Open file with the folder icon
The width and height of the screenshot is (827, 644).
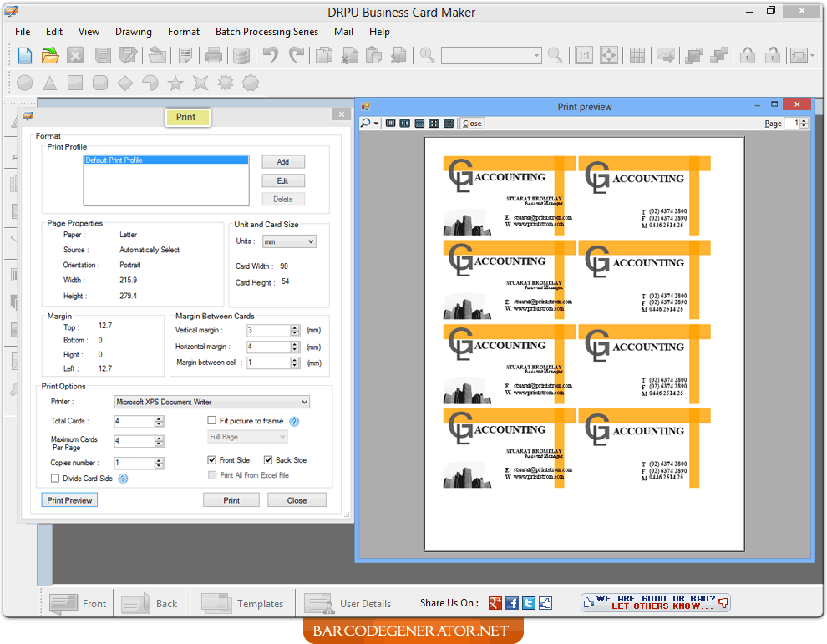pyautogui.click(x=50, y=55)
